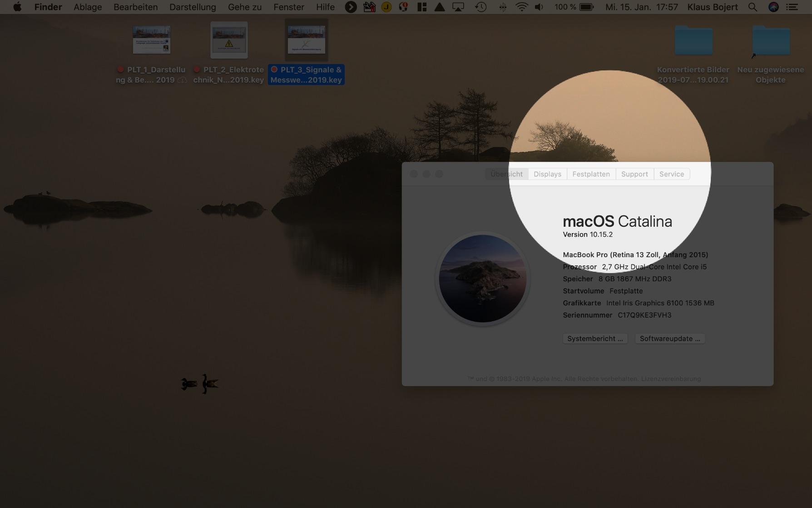Open the Bluetooth menu bar icon
The width and height of the screenshot is (812, 508).
coord(503,7)
